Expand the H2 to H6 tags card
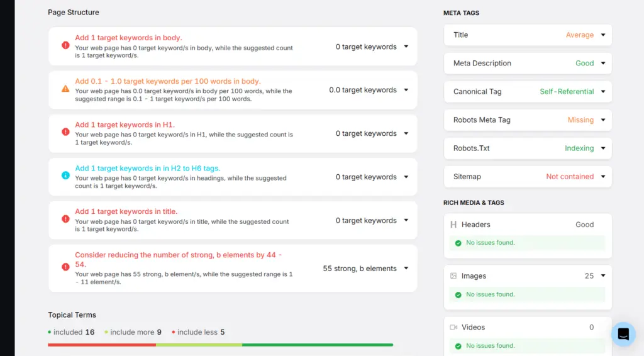 pos(406,177)
